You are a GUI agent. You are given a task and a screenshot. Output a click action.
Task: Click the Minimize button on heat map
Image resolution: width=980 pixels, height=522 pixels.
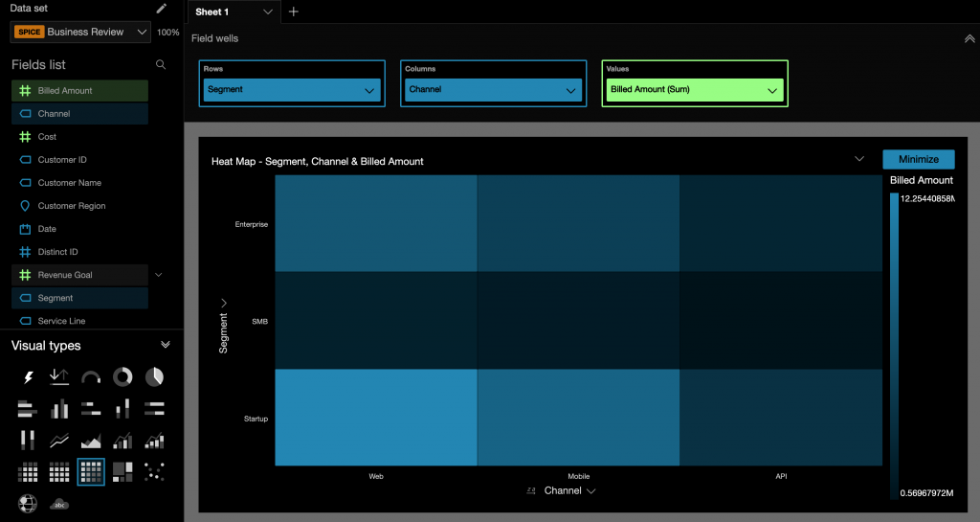click(918, 160)
